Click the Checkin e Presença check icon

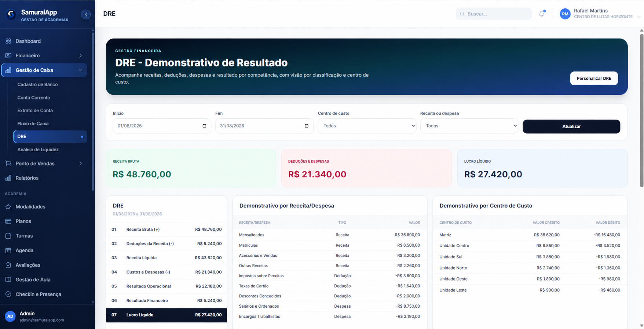click(x=8, y=294)
